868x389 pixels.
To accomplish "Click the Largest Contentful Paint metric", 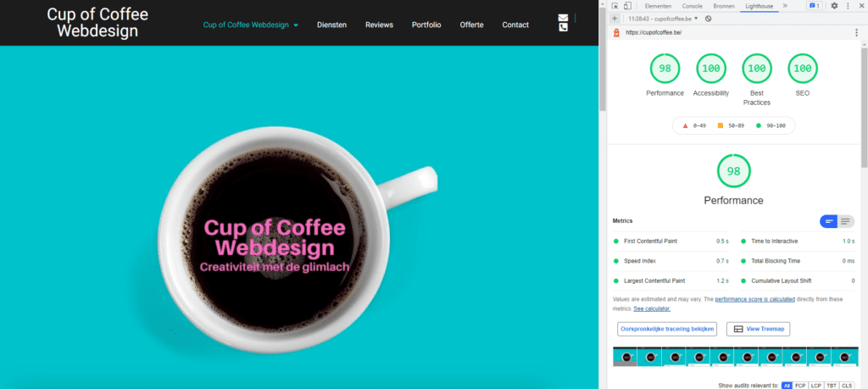I will pyautogui.click(x=670, y=281).
